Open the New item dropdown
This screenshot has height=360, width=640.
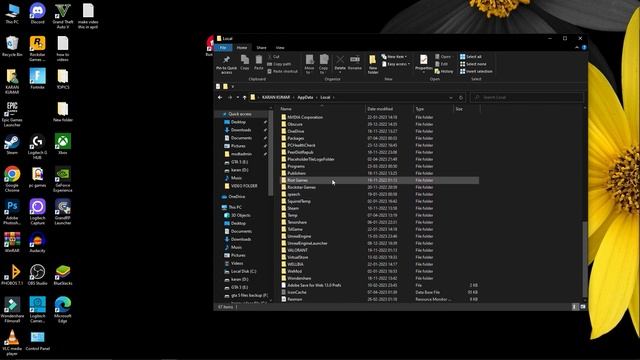click(395, 57)
